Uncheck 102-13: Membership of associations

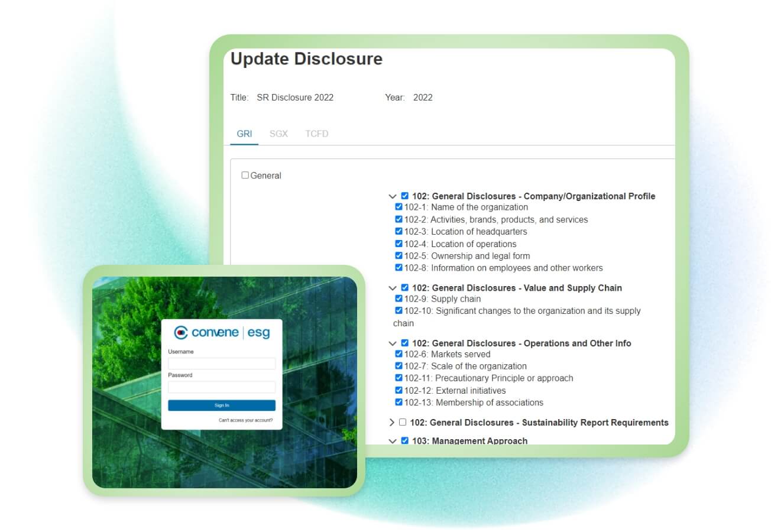click(399, 403)
